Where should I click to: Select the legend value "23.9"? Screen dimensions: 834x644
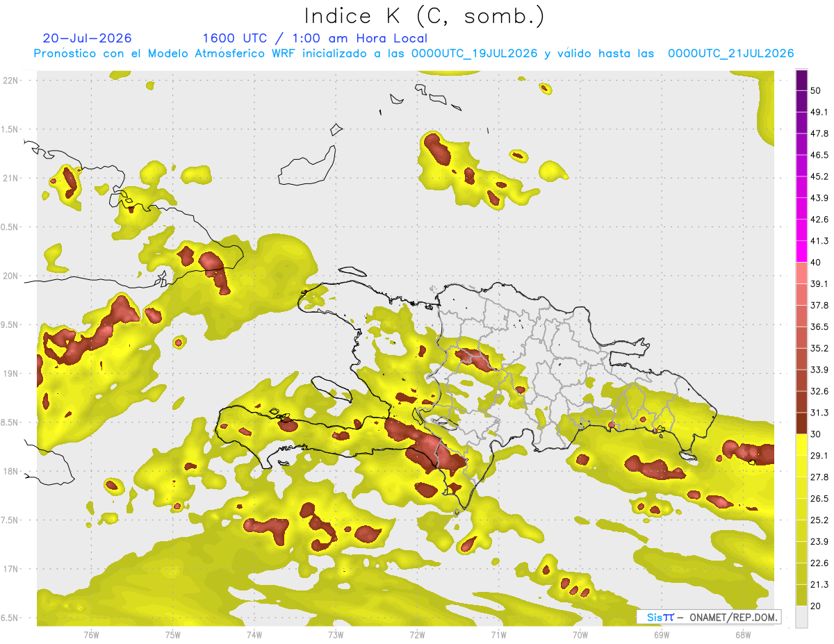819,542
